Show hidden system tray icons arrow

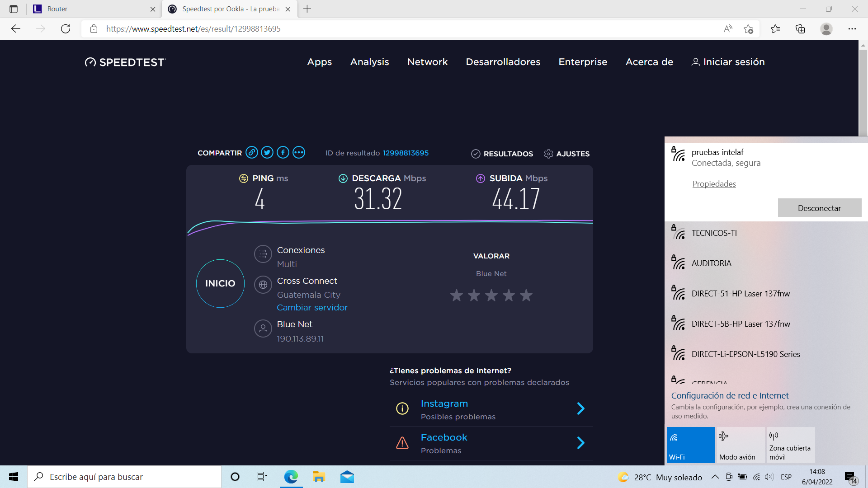715,477
